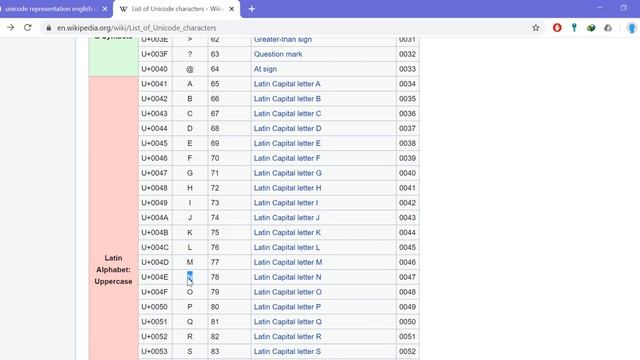Click decimal value 65 cell

point(229,84)
